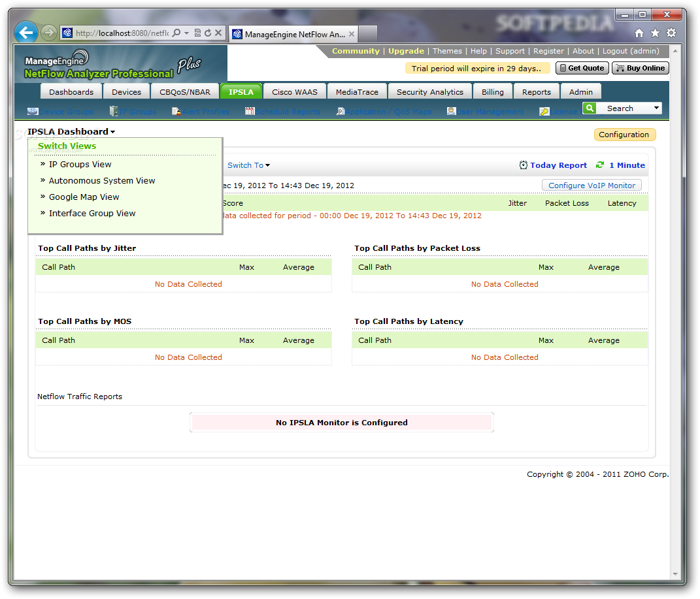700x599 pixels.
Task: Click the URL address bar field
Action: click(x=122, y=33)
